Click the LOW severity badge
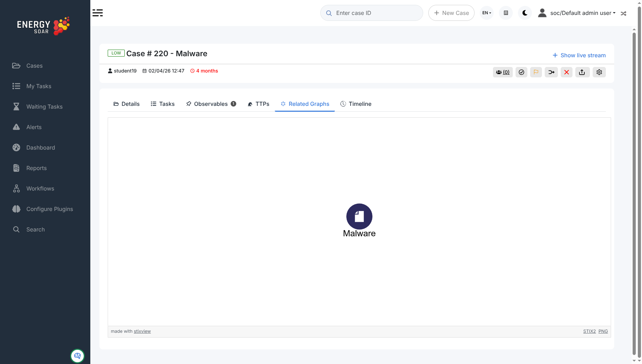The image size is (642, 364). [116, 53]
